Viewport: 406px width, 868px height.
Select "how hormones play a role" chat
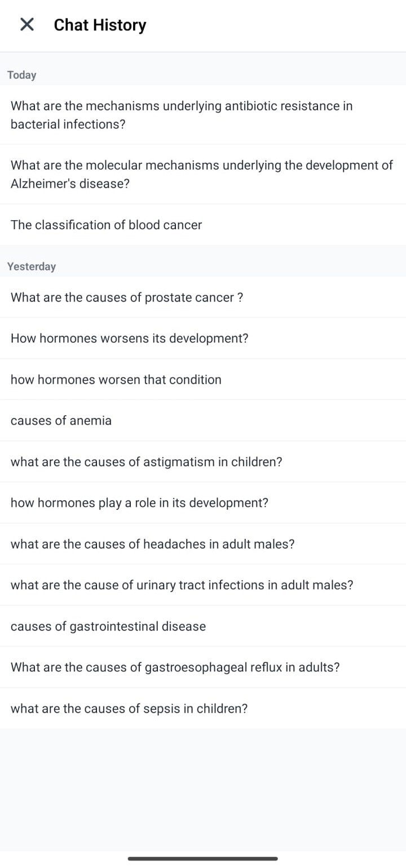(139, 503)
